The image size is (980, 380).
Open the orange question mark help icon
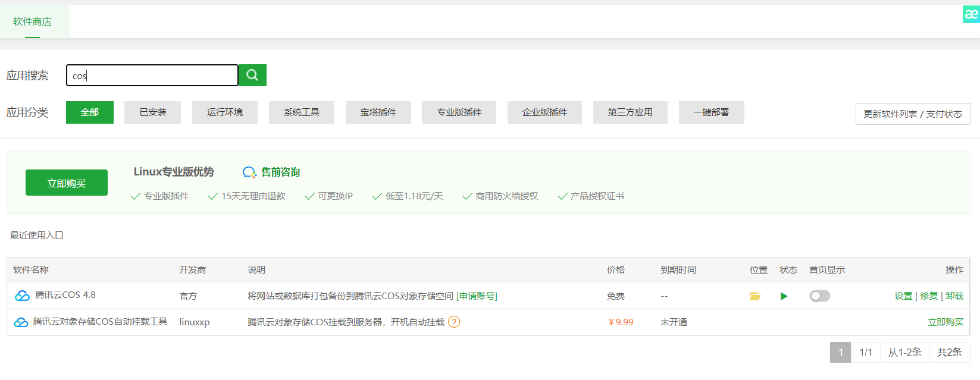454,322
